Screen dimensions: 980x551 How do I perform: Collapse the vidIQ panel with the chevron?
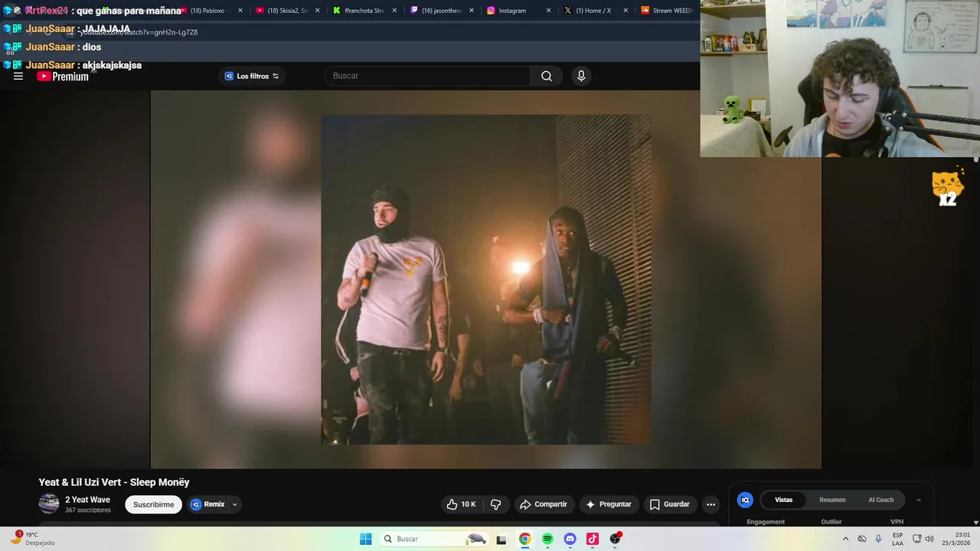point(918,500)
